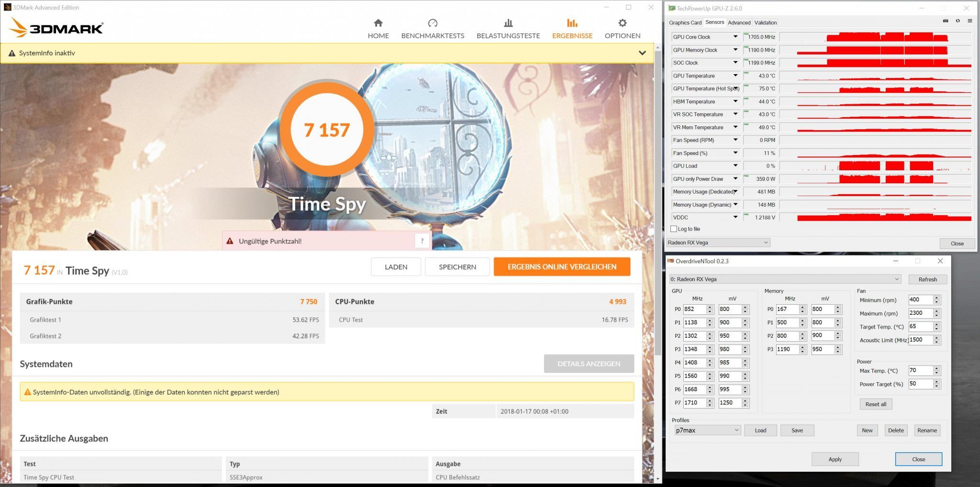This screenshot has height=487, width=980.
Task: Open the Belastungsteste bar-chart icon
Action: coord(508,23)
